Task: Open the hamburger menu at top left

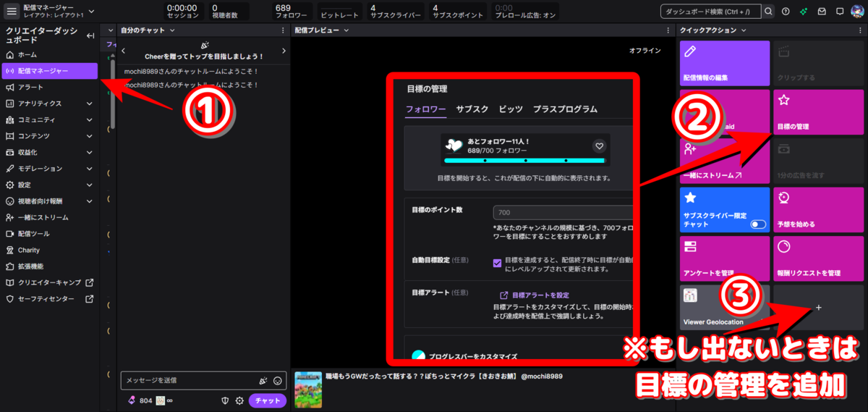Action: tap(12, 11)
